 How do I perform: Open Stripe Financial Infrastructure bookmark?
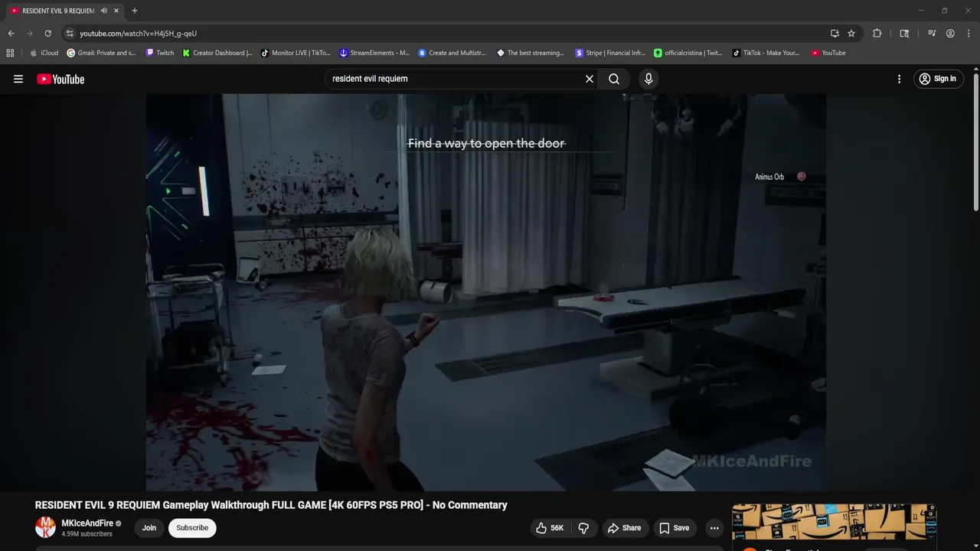pos(611,53)
